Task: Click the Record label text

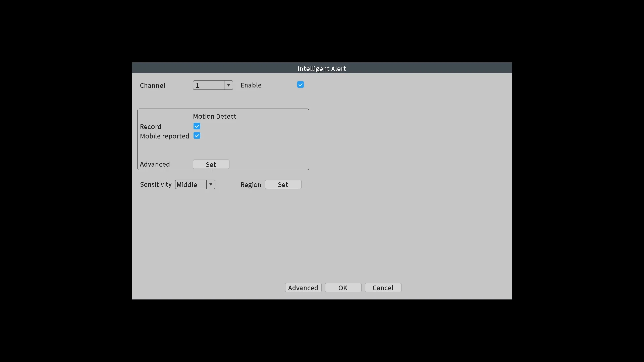Action: 151,127
